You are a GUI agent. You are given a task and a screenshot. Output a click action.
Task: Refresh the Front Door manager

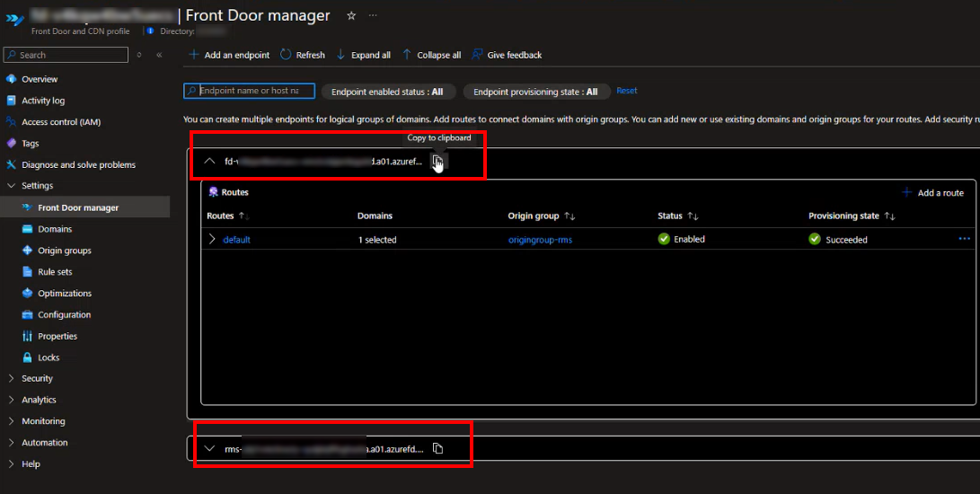point(303,55)
